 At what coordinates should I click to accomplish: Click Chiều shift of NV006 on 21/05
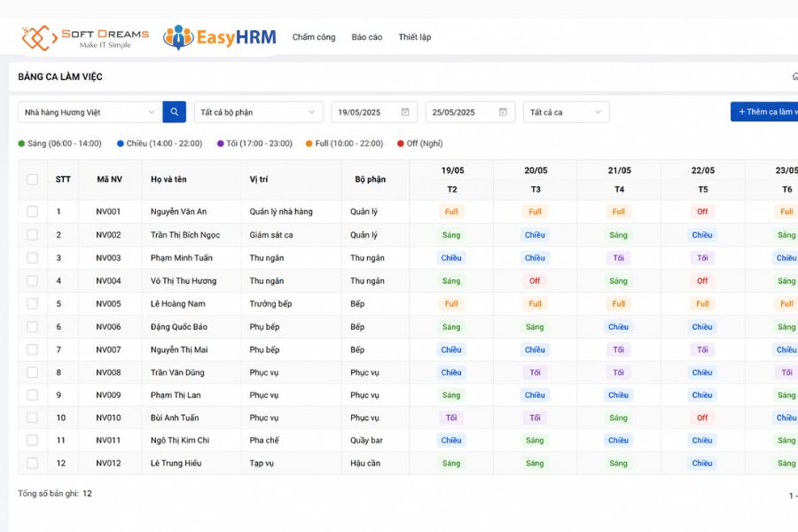[618, 326]
